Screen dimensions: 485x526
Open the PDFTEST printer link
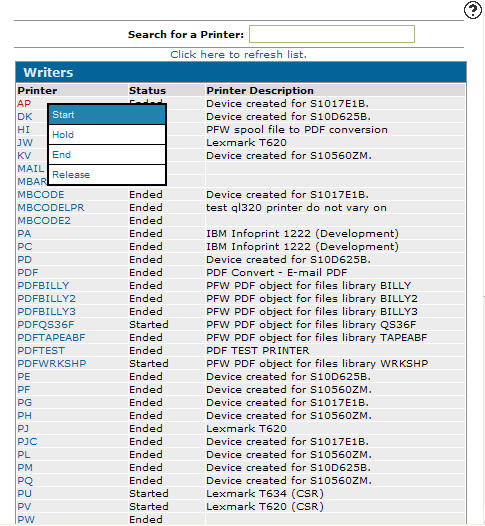coord(41,351)
